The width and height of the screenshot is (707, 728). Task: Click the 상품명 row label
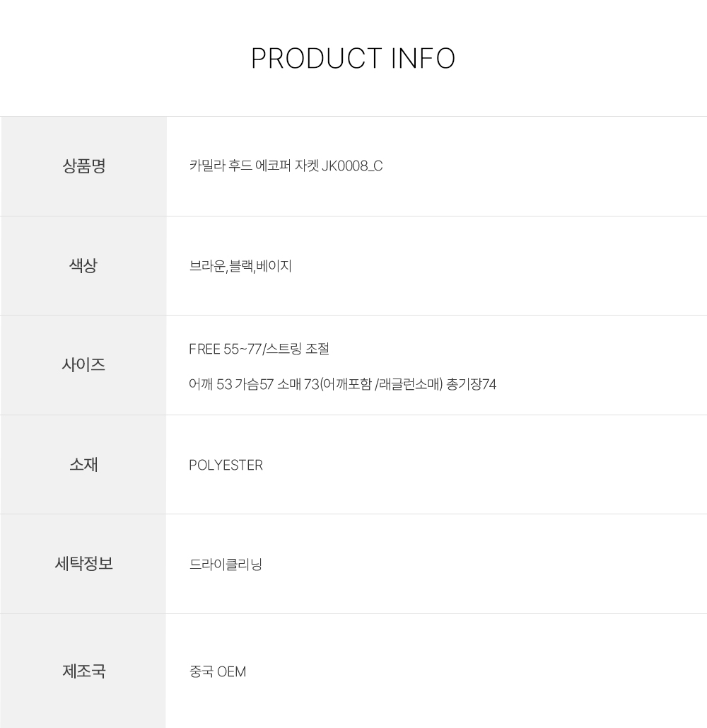pos(83,166)
